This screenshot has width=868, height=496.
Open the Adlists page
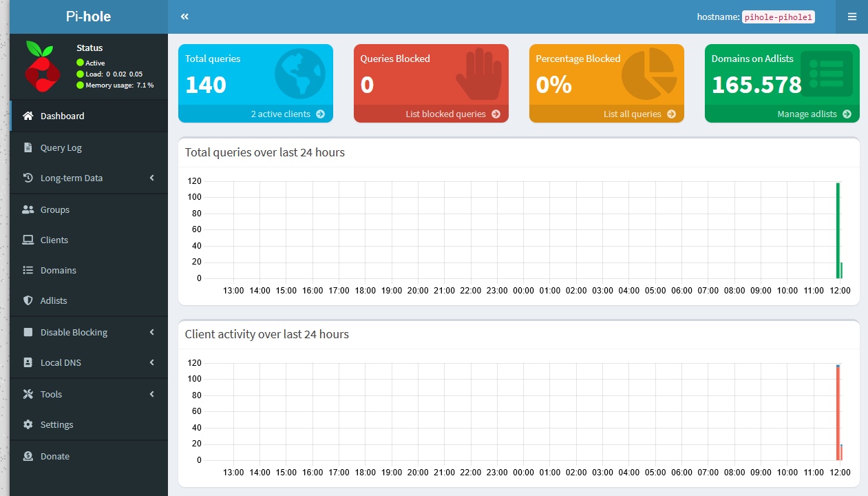89,300
